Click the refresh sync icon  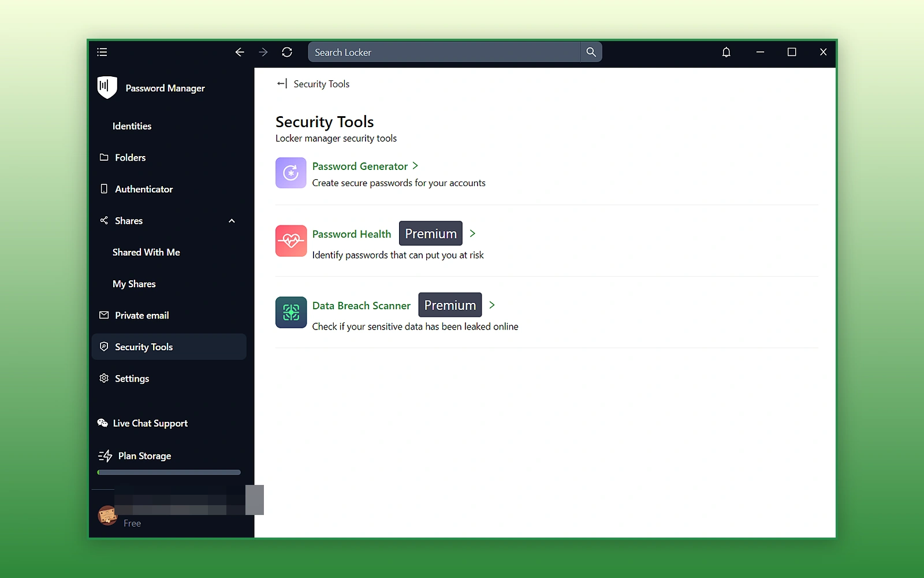pyautogui.click(x=287, y=52)
